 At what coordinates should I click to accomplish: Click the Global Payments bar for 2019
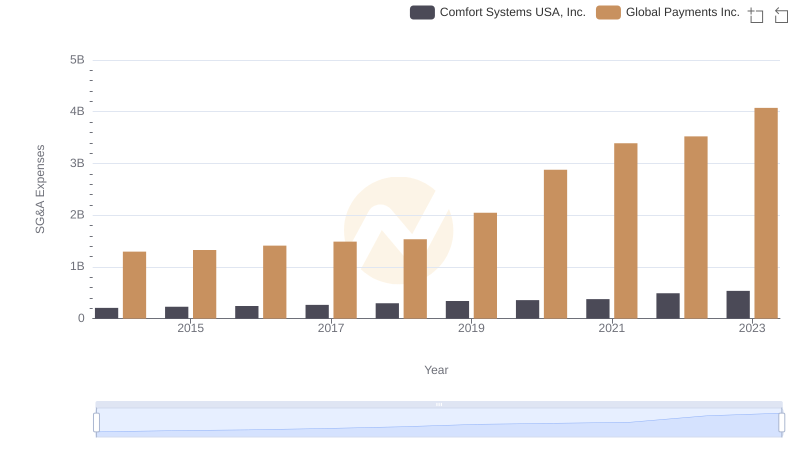click(x=485, y=266)
